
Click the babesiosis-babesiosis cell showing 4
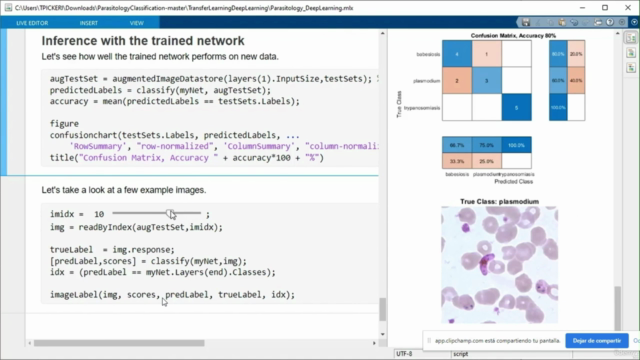click(x=457, y=54)
